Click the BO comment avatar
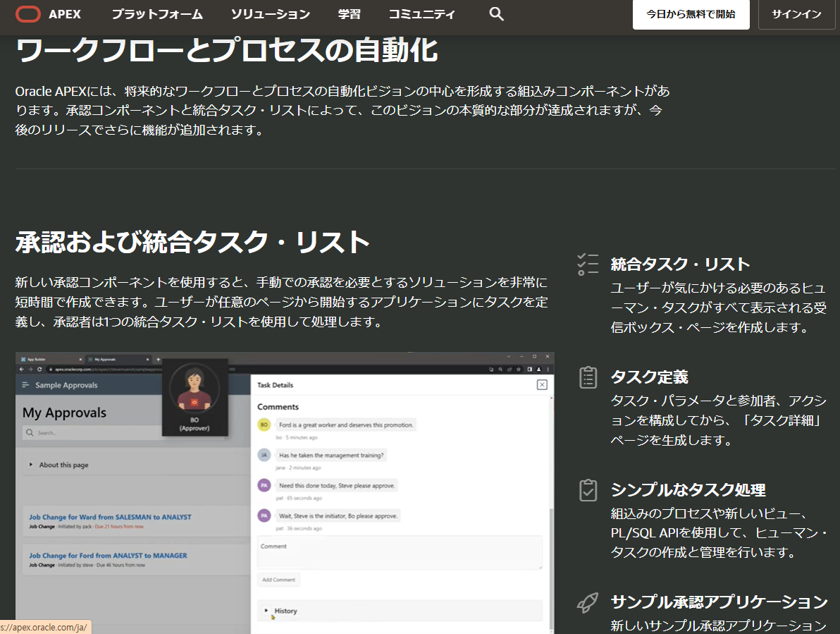This screenshot has height=634, width=840. (x=264, y=425)
